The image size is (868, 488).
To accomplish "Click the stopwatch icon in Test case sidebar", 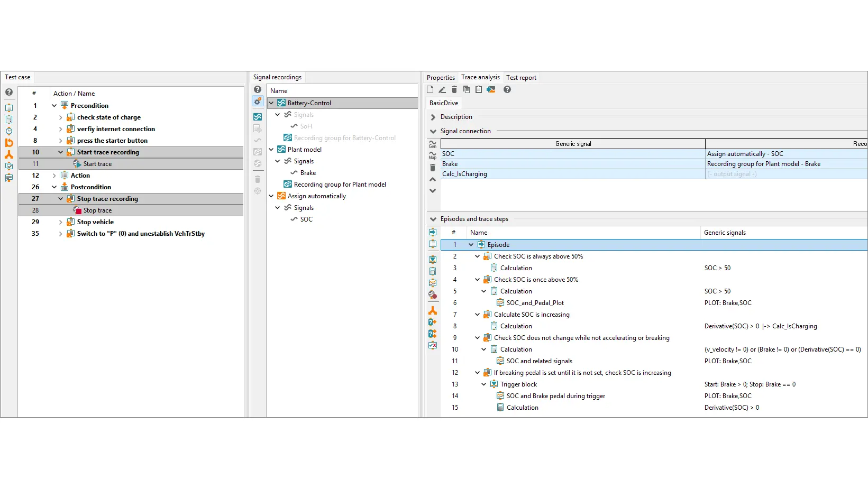I will pyautogui.click(x=9, y=131).
